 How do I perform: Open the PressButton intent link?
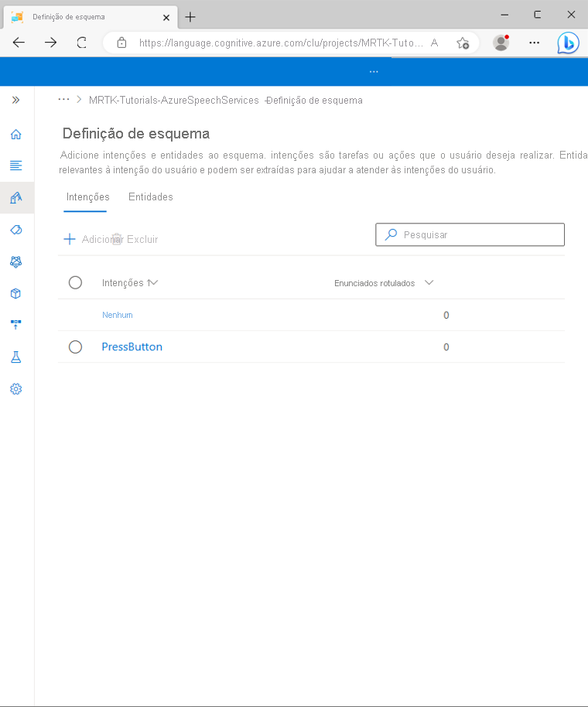point(132,347)
